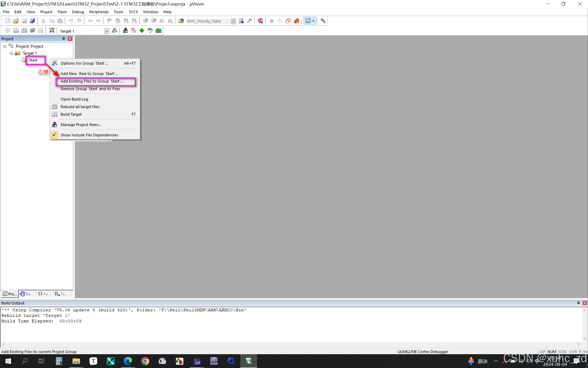Click the Select Software Packs icon
The height and width of the screenshot is (368, 588).
[x=150, y=30]
